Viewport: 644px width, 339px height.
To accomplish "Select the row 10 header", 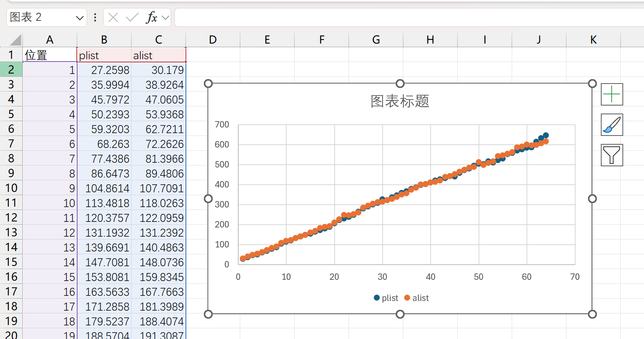I will point(11,188).
